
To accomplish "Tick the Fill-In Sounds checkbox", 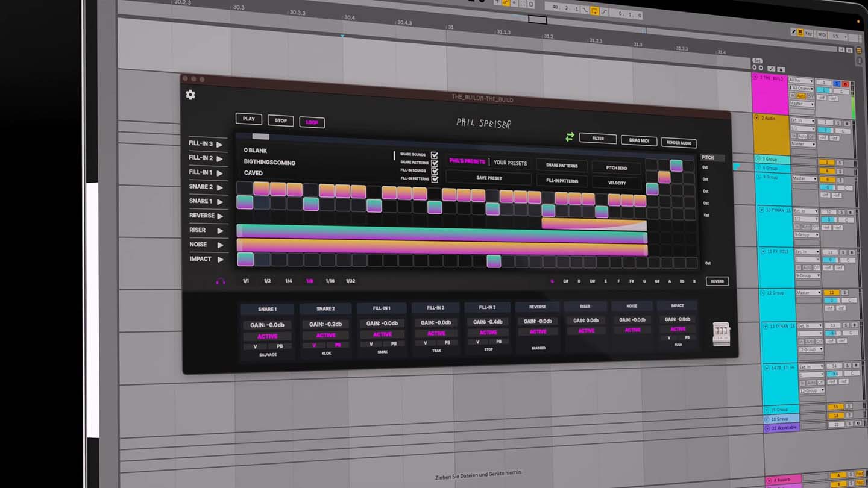I will tap(435, 171).
